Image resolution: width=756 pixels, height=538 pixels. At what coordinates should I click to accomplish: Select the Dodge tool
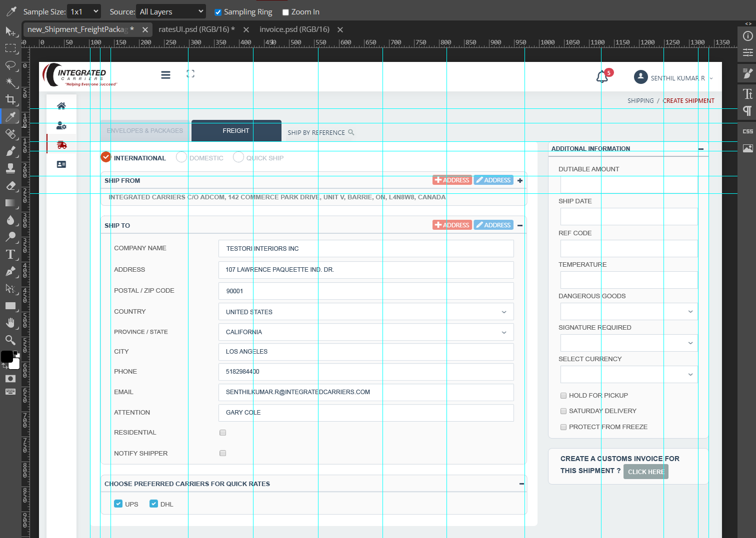pos(10,237)
